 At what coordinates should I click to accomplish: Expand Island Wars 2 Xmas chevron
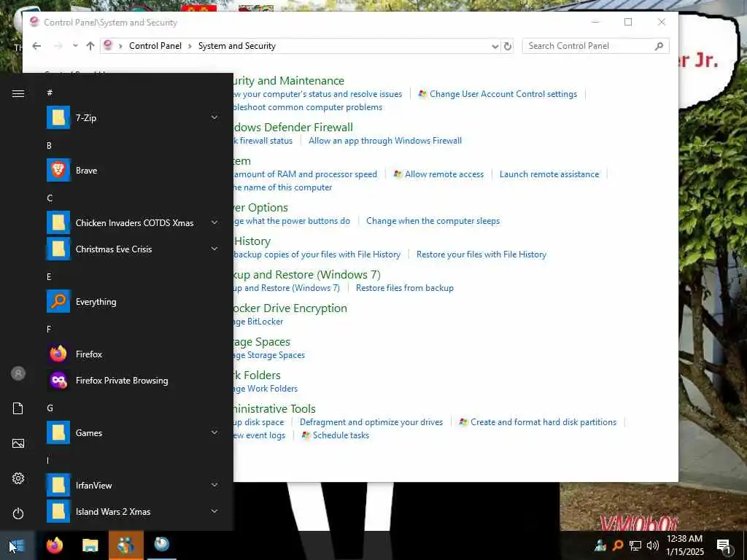tap(214, 511)
